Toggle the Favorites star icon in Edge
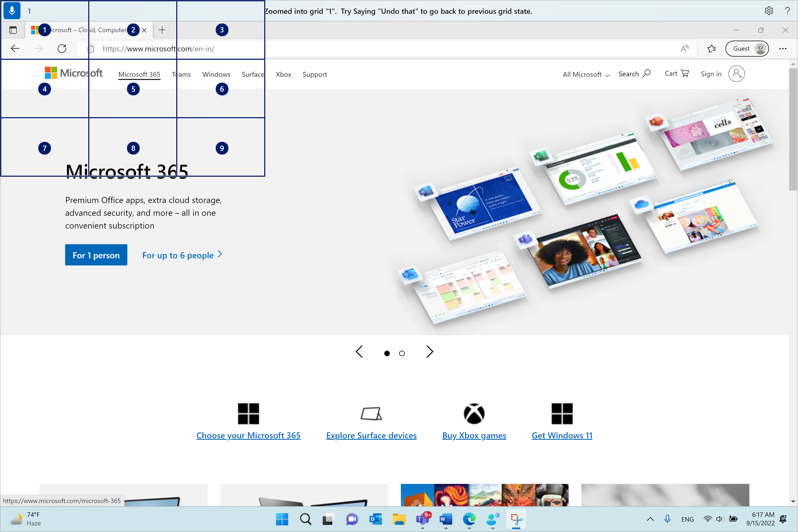 [712, 49]
